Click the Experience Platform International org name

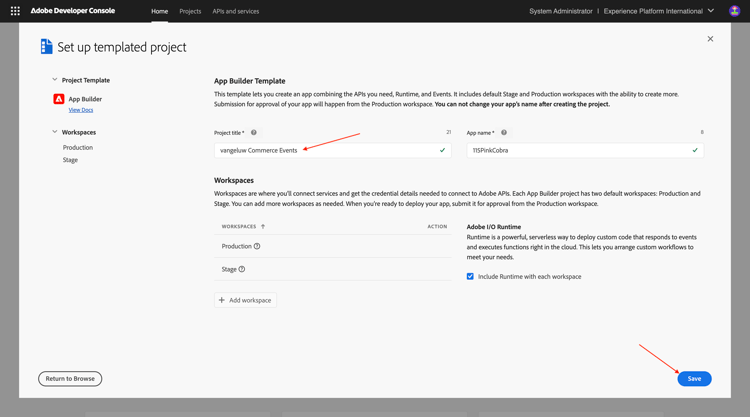(653, 11)
